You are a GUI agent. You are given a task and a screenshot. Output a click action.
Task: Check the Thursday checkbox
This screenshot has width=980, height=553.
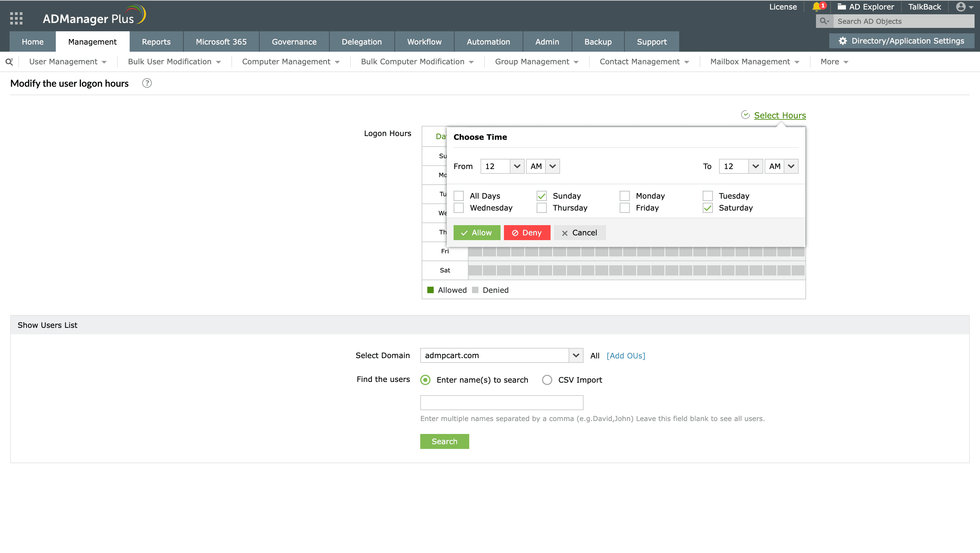542,208
